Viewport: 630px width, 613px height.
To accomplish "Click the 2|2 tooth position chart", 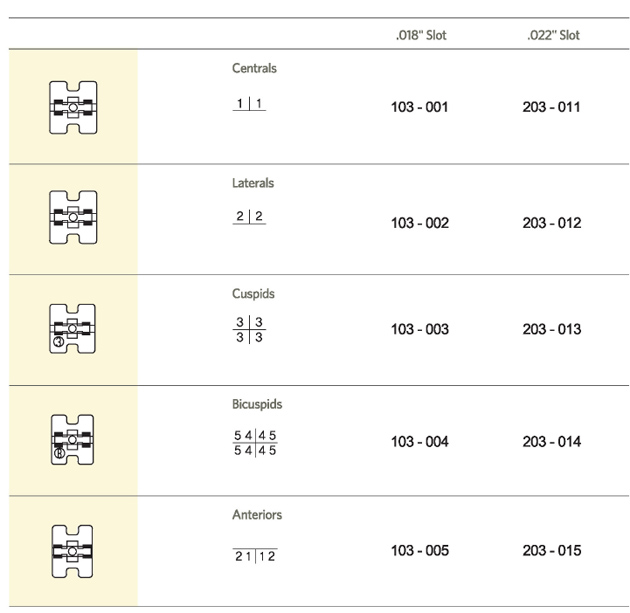I will 249,217.
